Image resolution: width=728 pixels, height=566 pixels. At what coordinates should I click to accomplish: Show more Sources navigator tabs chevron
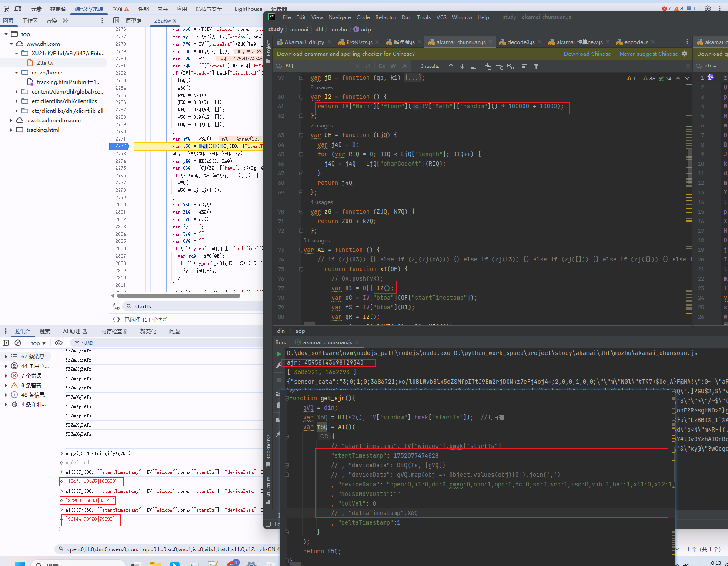click(x=66, y=20)
